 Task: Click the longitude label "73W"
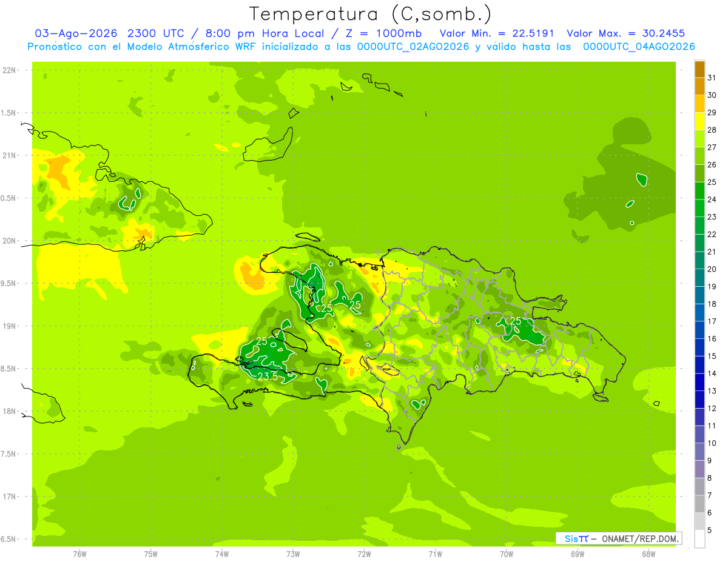click(293, 554)
